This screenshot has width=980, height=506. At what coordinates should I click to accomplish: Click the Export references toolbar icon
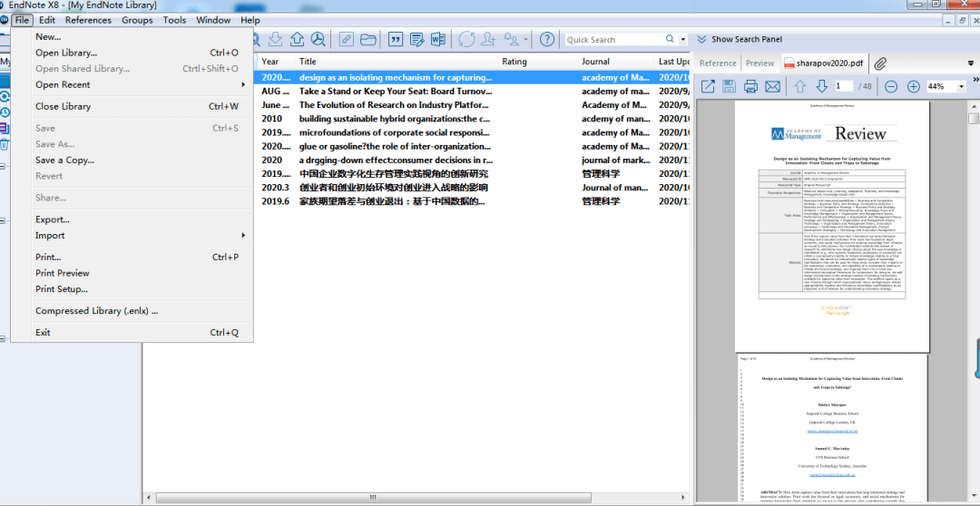(297, 39)
